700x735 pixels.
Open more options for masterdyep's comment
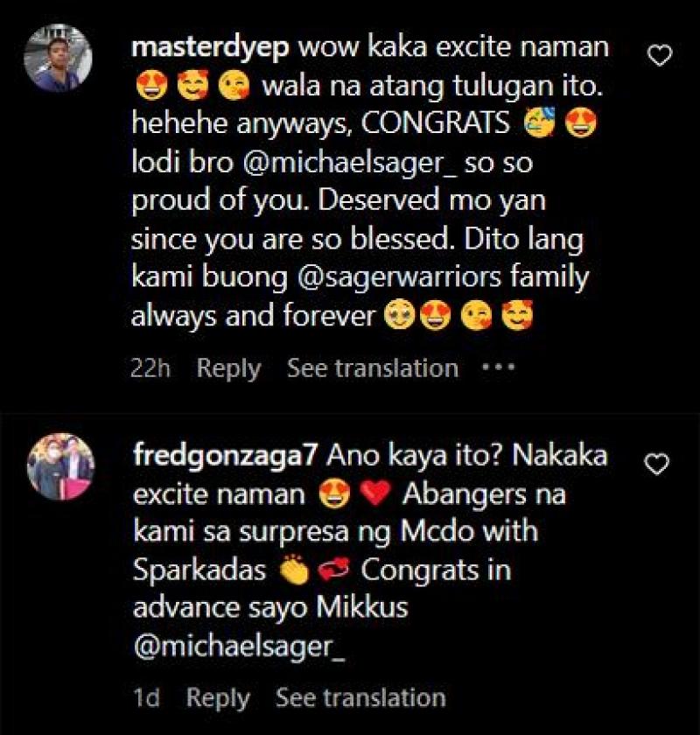click(x=499, y=368)
